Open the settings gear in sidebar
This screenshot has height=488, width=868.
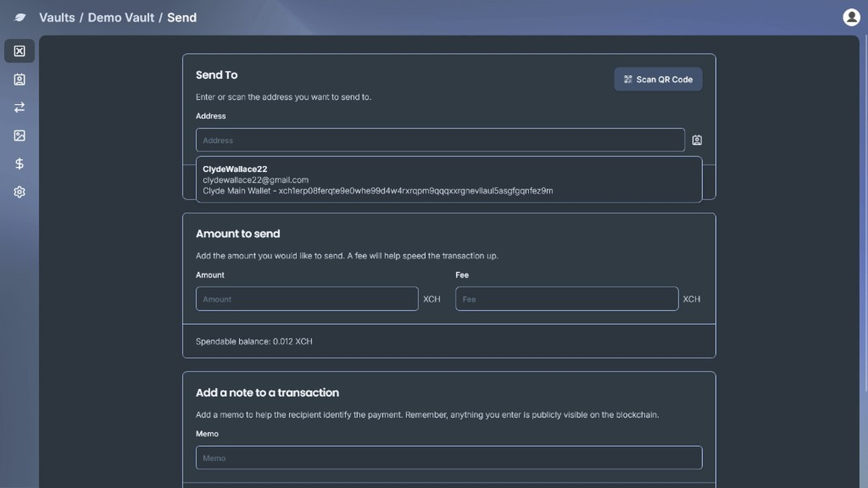pyautogui.click(x=20, y=192)
